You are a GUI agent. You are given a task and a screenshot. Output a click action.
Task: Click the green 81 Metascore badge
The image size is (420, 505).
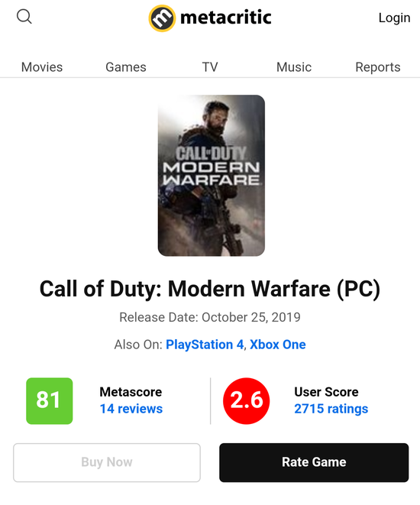(49, 401)
